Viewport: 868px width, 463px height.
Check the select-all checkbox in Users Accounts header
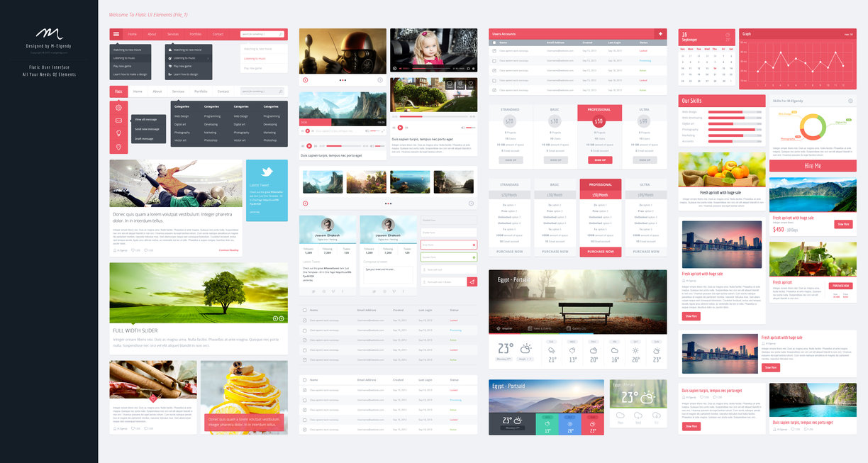click(x=494, y=43)
